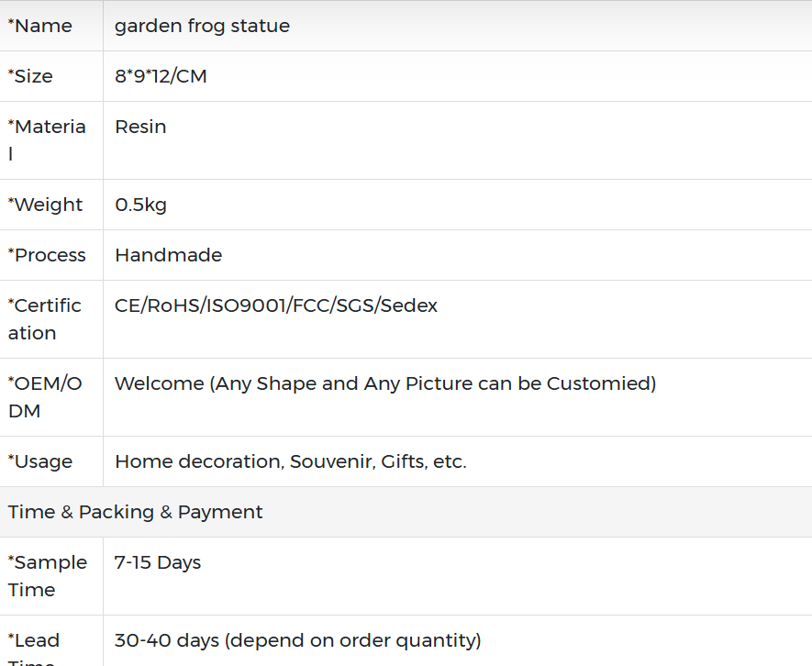This screenshot has height=666, width=812.
Task: Click the '*OEM/ODM' label cell
Action: 45,397
